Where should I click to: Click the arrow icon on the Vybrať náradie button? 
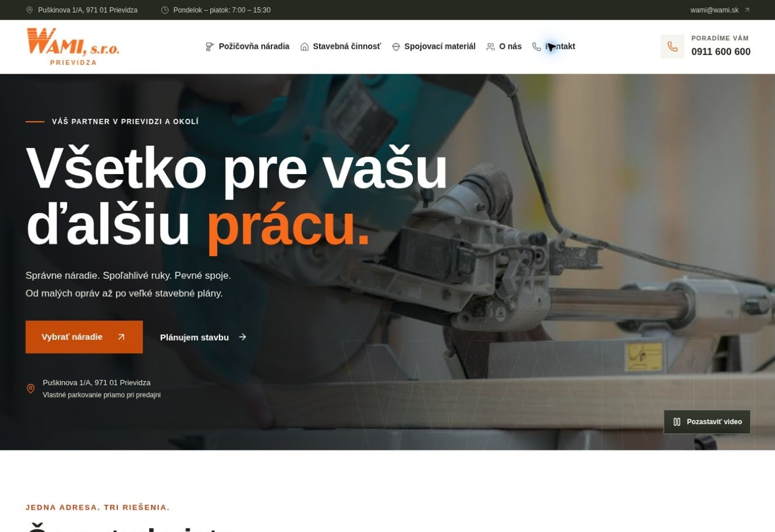121,337
